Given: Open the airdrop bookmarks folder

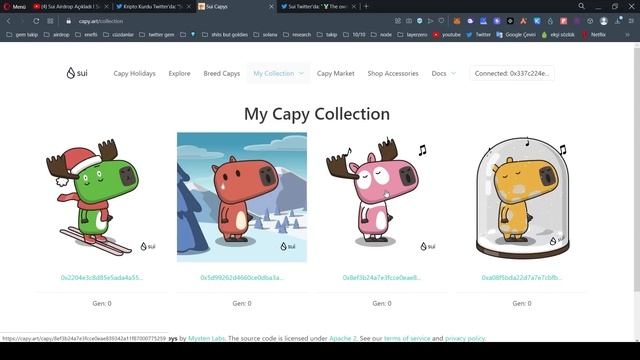Looking at the screenshot, I should [56, 35].
